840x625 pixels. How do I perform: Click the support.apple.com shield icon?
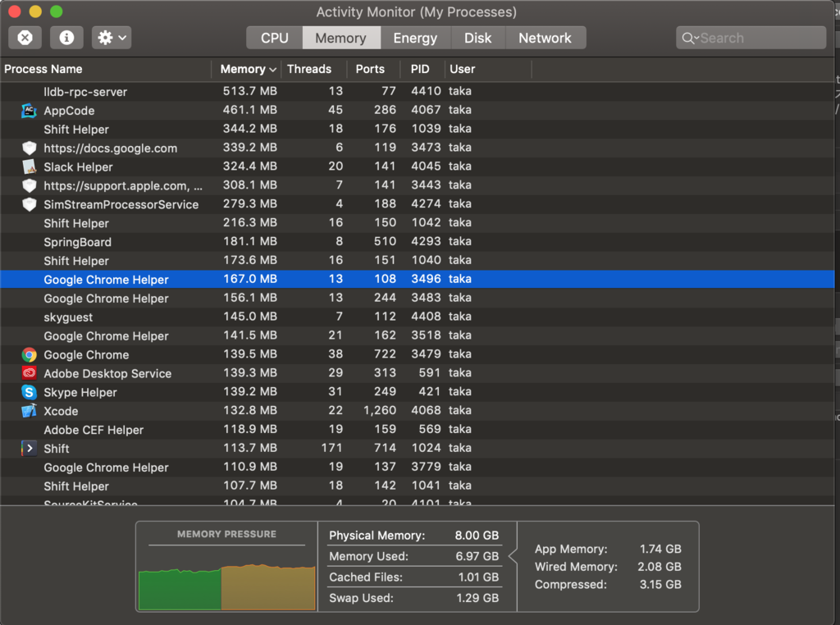click(29, 186)
